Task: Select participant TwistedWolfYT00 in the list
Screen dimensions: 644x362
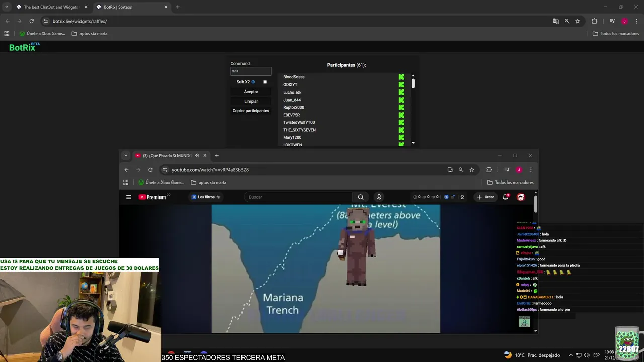Action: coord(299,122)
